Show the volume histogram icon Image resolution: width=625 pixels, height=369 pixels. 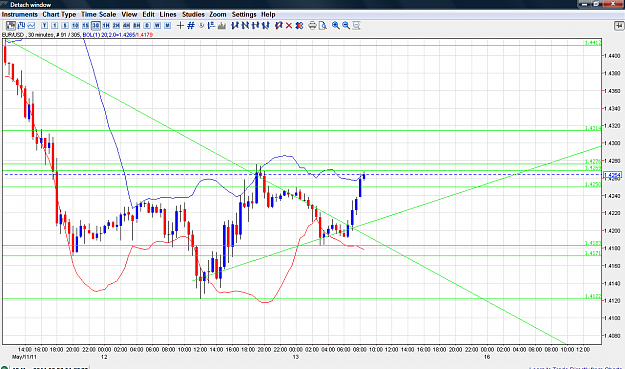pyautogui.click(x=222, y=26)
